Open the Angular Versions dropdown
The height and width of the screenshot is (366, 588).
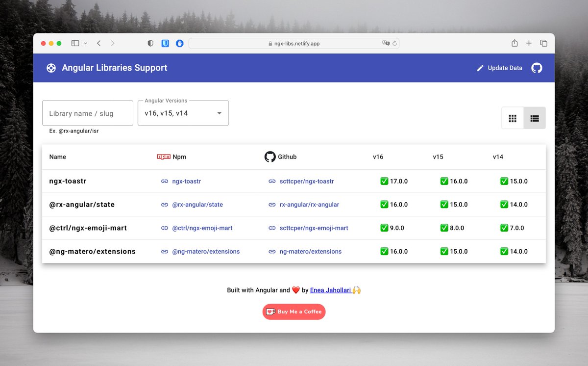click(183, 113)
